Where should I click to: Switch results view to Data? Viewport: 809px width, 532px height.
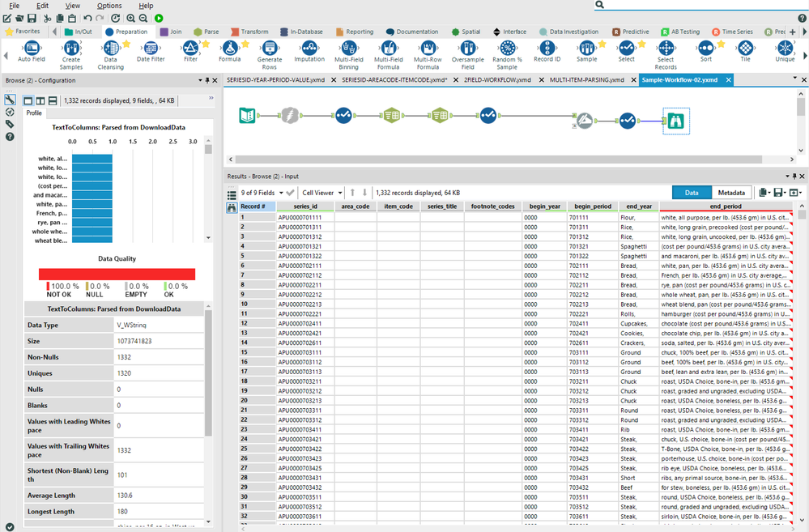[692, 193]
